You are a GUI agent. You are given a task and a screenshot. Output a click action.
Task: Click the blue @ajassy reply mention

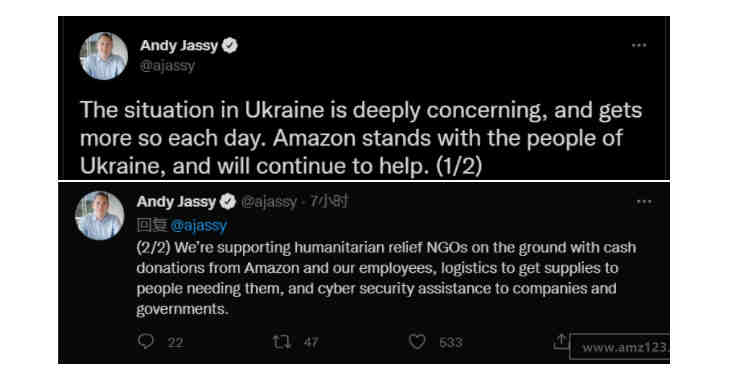[x=199, y=226]
